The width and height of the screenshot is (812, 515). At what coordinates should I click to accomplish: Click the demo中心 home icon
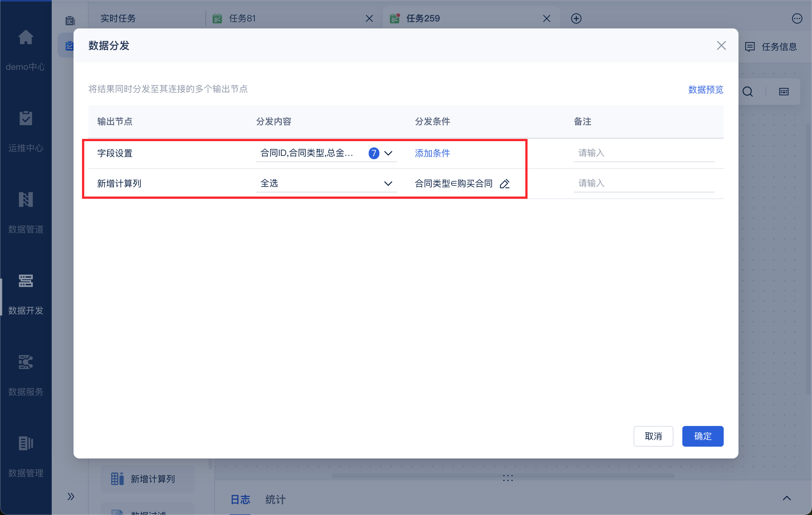click(x=25, y=37)
